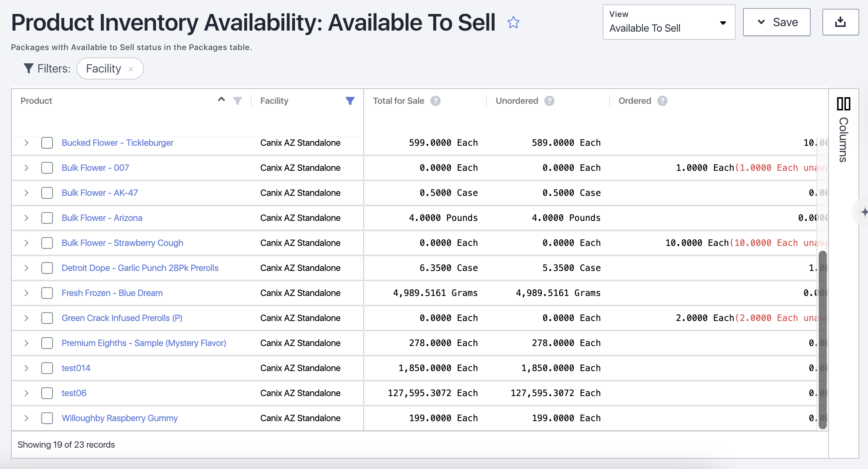Viewport: 868px width, 469px height.
Task: Open the sparkle assistant icon at right edge
Action: (864, 212)
